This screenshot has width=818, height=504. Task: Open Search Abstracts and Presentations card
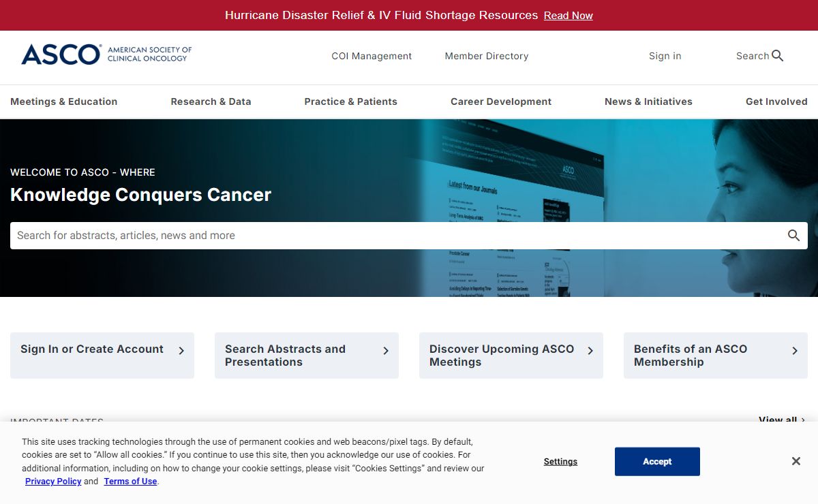click(307, 356)
